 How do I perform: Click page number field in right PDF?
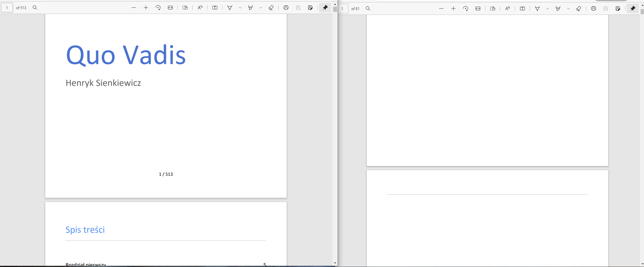point(343,8)
